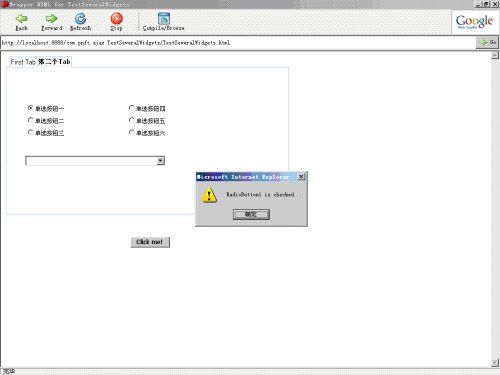Select the 第二个 Tab
Viewport: 500px width, 375px height.
point(54,62)
